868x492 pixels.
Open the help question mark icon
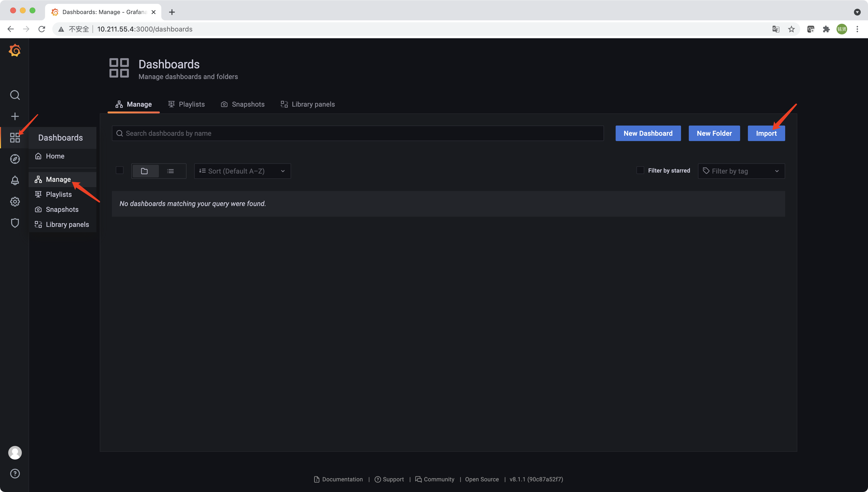(x=15, y=473)
